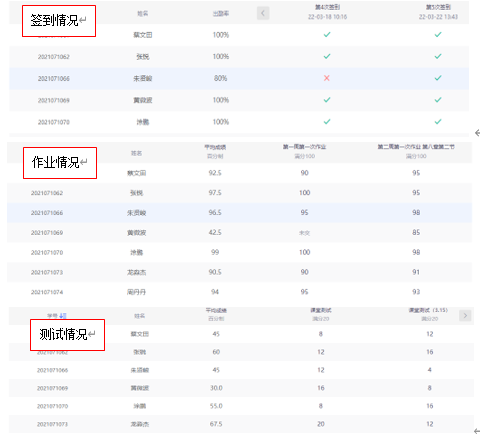The width and height of the screenshot is (480, 445).
Task: Click the 课堂测试 (3.15) column header
Action: [429, 314]
